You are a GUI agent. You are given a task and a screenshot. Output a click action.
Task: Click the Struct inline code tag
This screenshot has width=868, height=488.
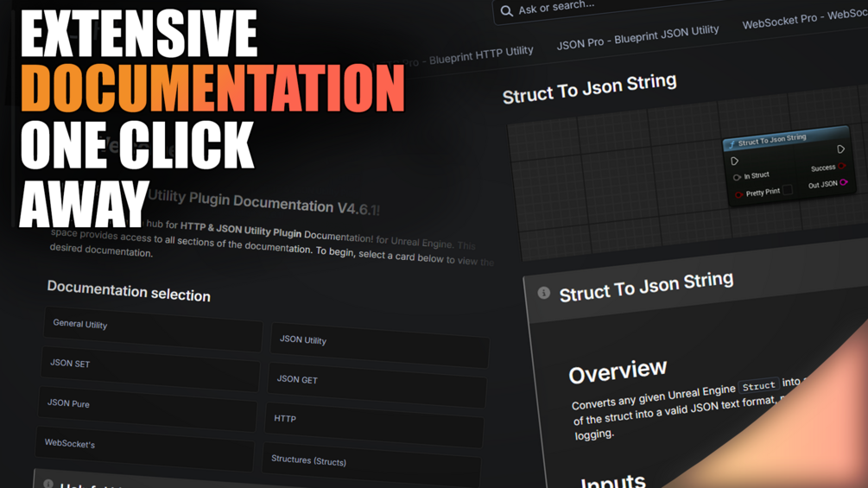tap(758, 385)
